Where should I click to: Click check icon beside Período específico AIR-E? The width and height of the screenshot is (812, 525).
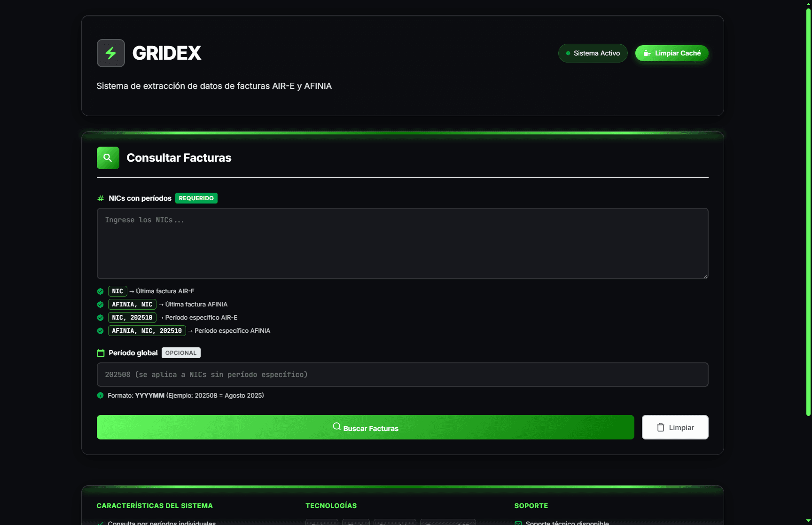100,318
